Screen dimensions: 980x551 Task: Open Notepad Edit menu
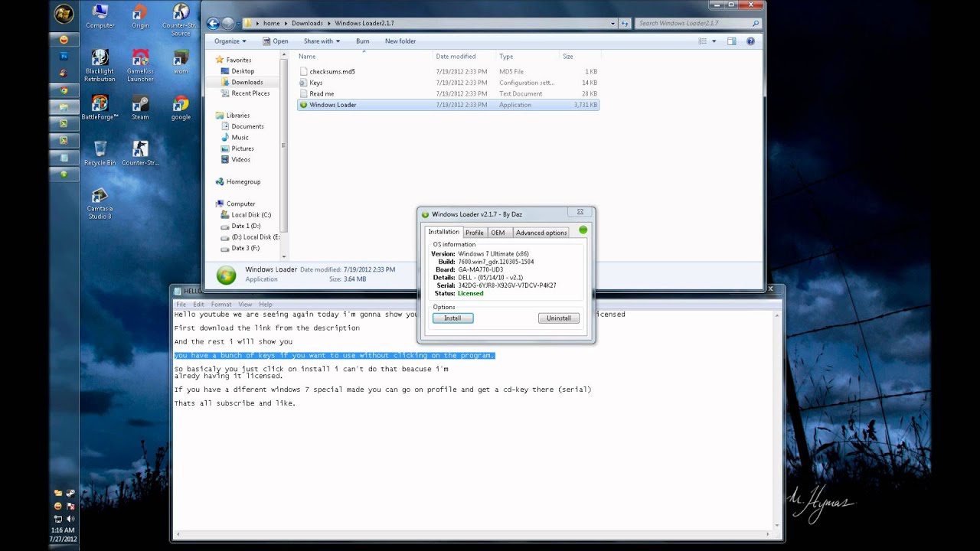pyautogui.click(x=198, y=305)
